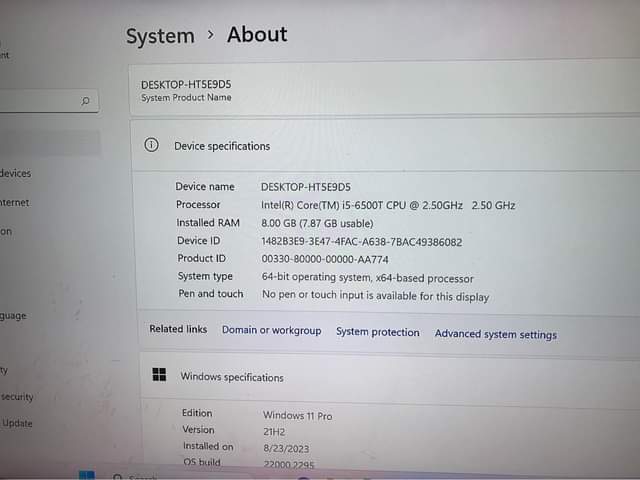The width and height of the screenshot is (640, 480).
Task: Click the System breadcrumb link
Action: click(x=160, y=36)
